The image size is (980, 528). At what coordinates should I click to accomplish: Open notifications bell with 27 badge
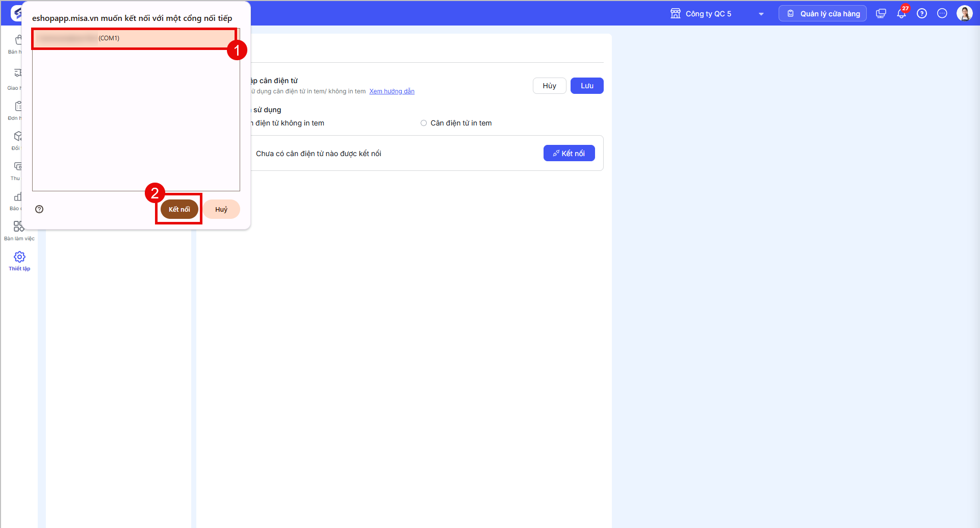click(x=901, y=13)
